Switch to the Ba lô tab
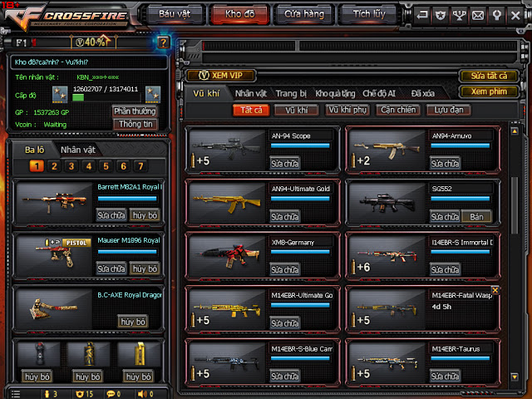532x399 pixels. click(x=34, y=150)
